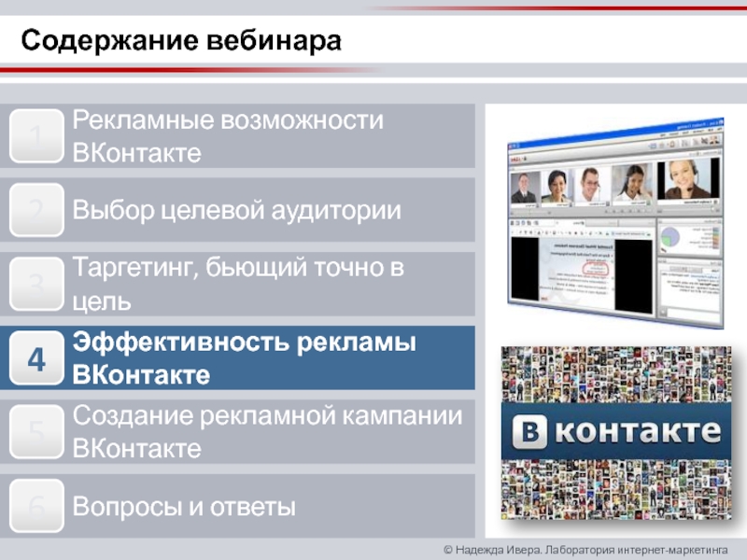Image resolution: width=747 pixels, height=560 pixels.
Task: Open 'Рекламные возможности ВКонтакте' item
Action: click(237, 135)
